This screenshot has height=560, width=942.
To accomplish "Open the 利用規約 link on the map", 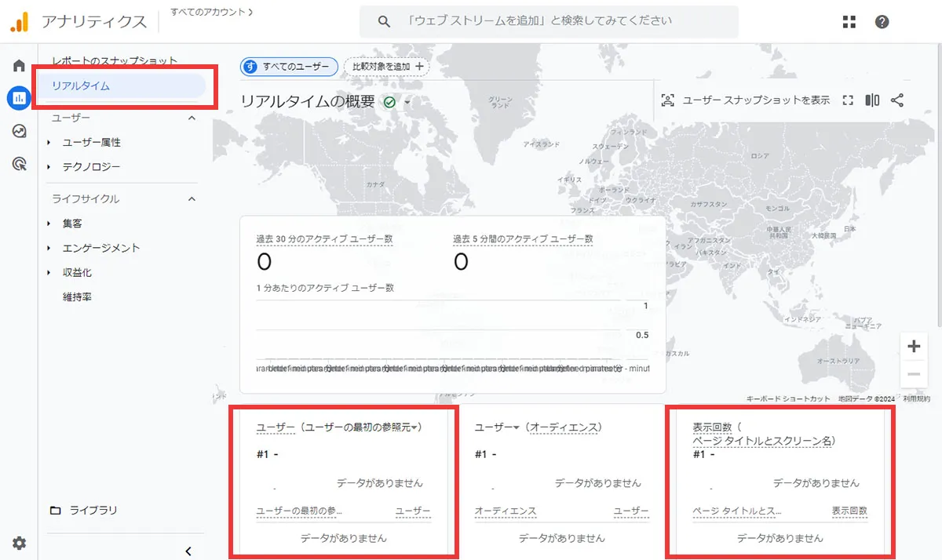I will click(x=915, y=398).
